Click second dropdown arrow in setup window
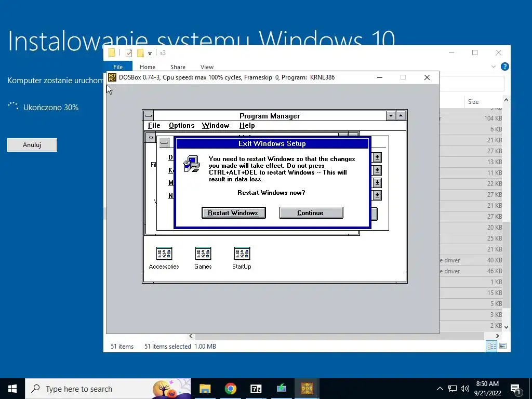This screenshot has width=532, height=399. [x=377, y=170]
